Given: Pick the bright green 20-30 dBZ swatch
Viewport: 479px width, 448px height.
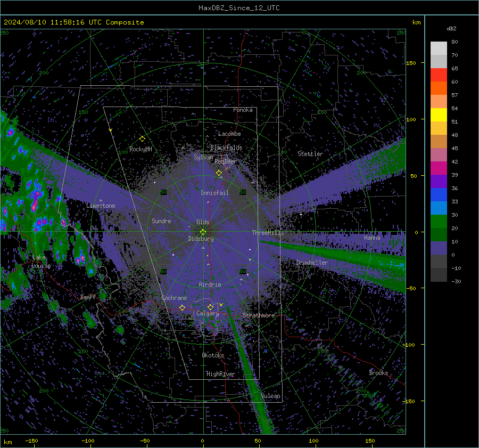Looking at the screenshot, I should 439,222.
